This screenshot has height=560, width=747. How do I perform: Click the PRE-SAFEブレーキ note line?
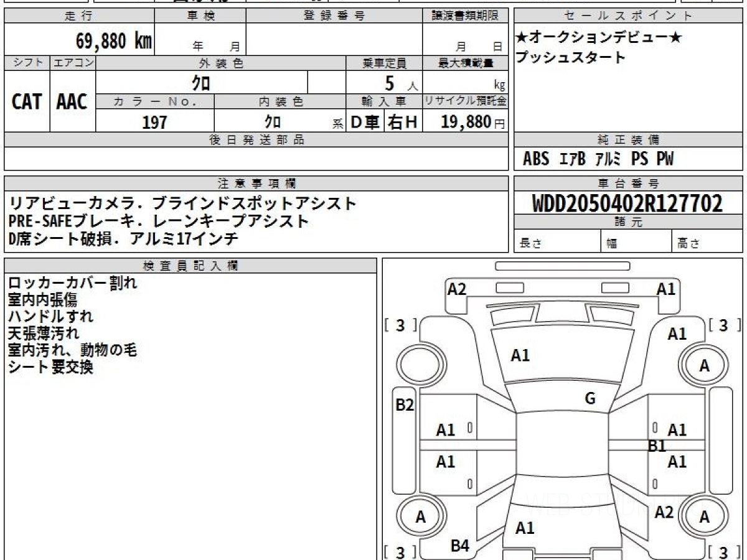(x=159, y=221)
